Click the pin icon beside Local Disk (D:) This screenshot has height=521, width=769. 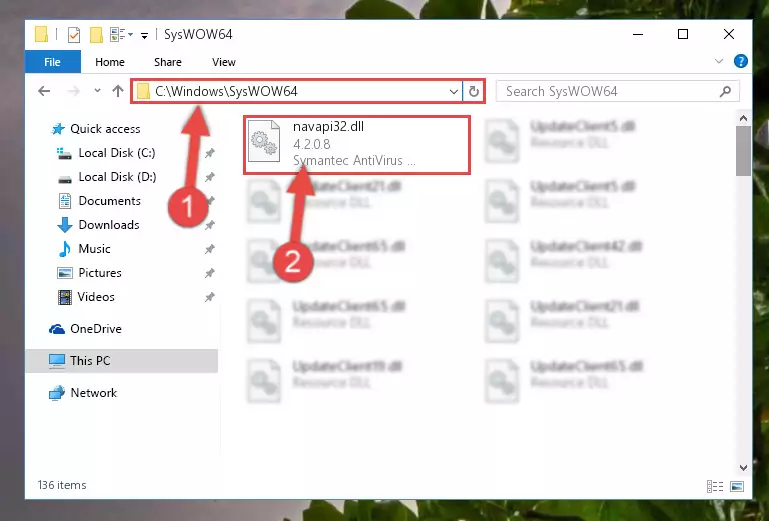209,177
